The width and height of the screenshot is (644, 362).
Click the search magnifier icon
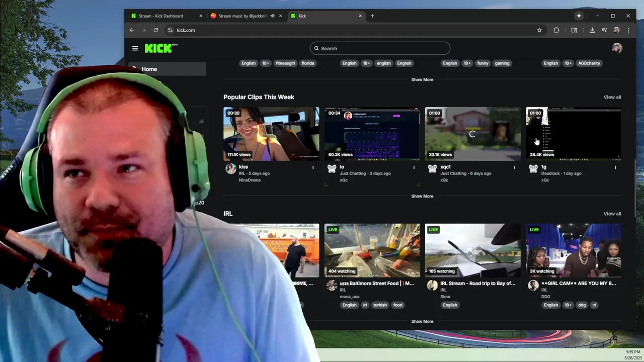click(316, 48)
